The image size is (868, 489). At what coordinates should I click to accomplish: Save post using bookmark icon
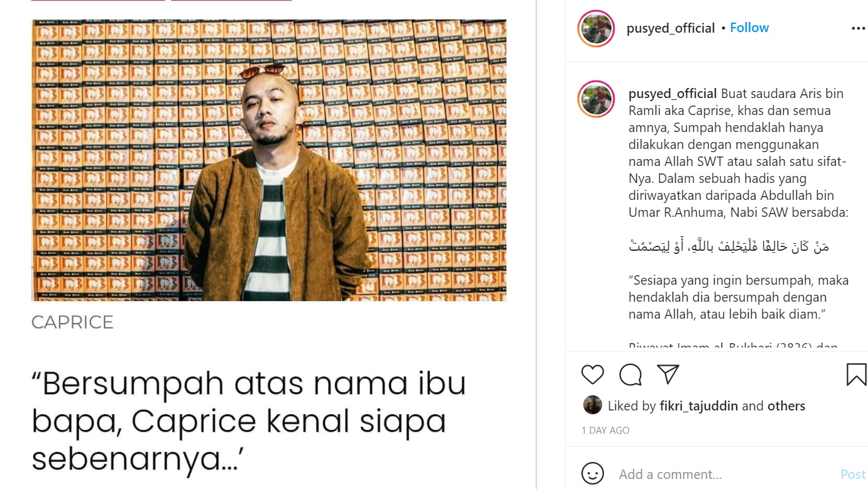[856, 375]
